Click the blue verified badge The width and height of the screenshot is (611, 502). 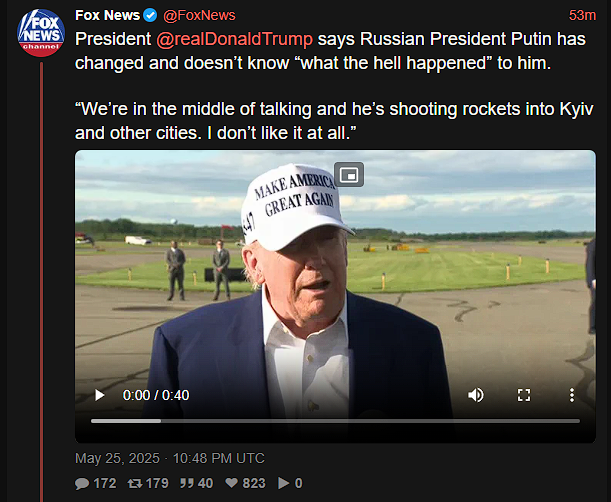click(151, 15)
